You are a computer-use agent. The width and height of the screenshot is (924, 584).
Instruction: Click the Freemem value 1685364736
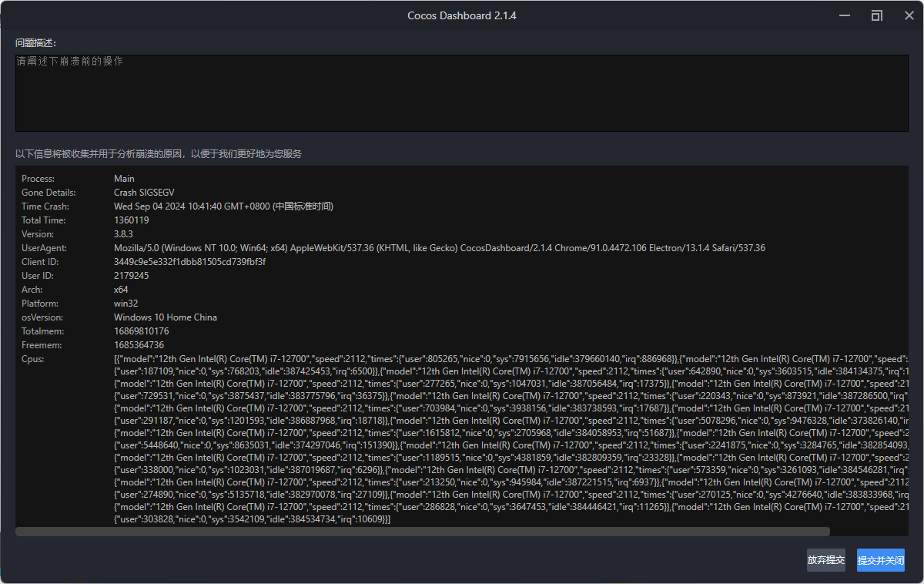pyautogui.click(x=139, y=345)
